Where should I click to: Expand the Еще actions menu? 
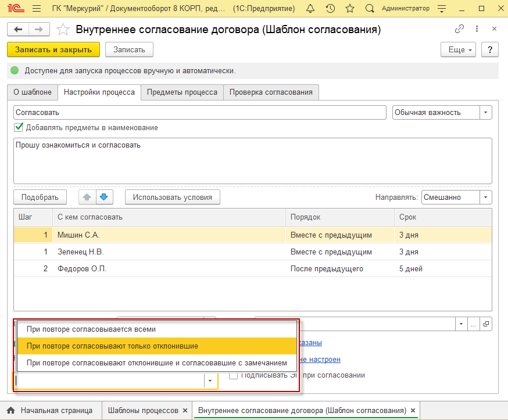pyautogui.click(x=458, y=49)
